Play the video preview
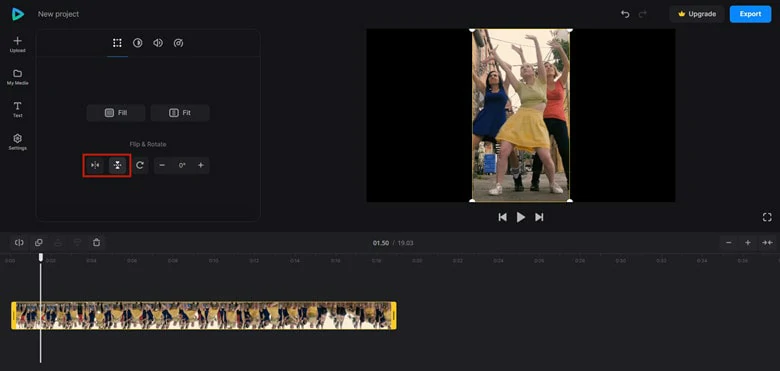Viewport: 780px width, 371px height. point(521,217)
